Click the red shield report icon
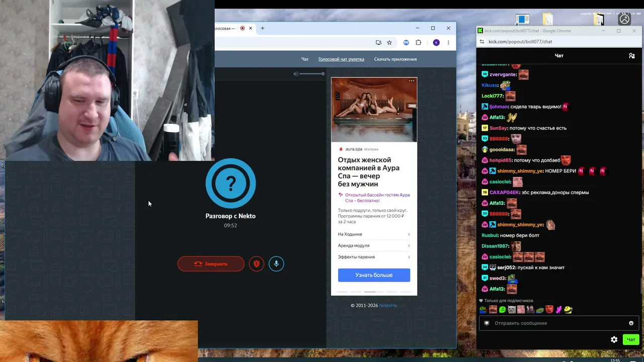Screen dimensions: 644x362 [x=257, y=263]
